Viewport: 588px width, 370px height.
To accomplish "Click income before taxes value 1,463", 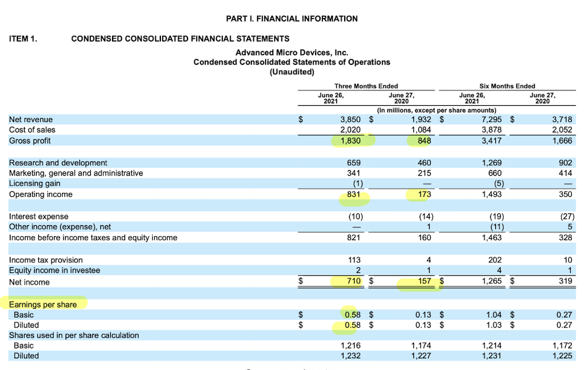I will [x=491, y=238].
